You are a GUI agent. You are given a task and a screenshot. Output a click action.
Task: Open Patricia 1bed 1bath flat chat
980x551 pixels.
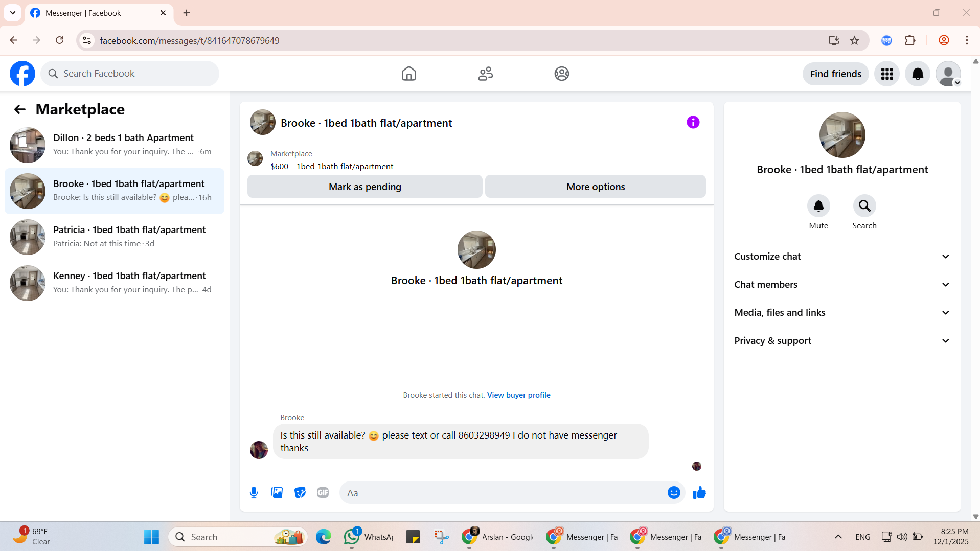[115, 237]
